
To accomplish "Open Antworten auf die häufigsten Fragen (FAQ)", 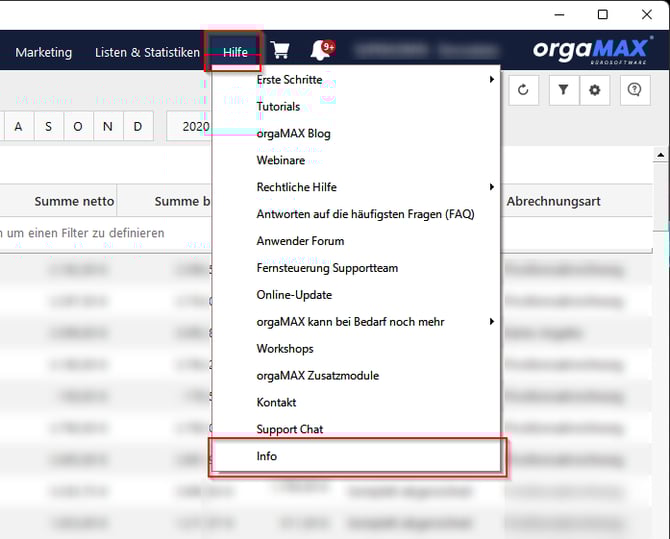I will [356, 214].
